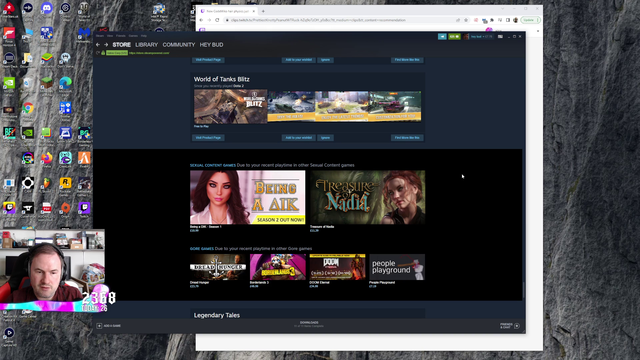640x360 pixels.
Task: Open Chrome's tab search chevron
Action: (x=502, y=9)
